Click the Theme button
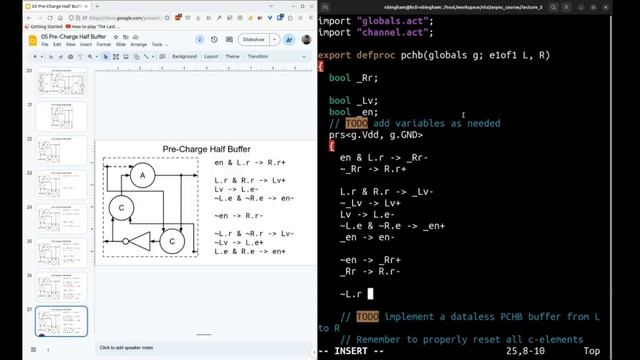Viewport: 640px width, 360px height. coord(233,57)
